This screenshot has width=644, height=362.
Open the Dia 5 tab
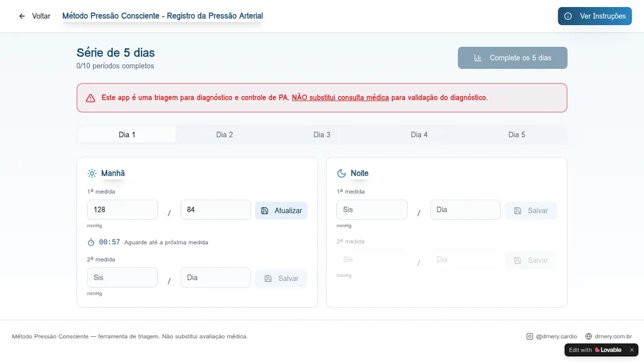(516, 135)
